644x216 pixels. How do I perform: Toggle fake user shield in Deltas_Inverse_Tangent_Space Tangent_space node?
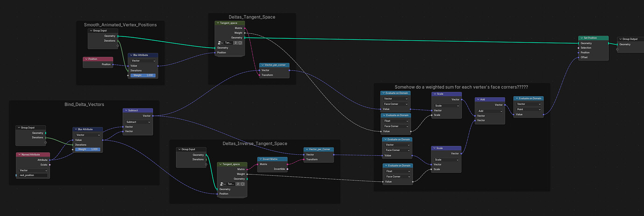coord(243,184)
